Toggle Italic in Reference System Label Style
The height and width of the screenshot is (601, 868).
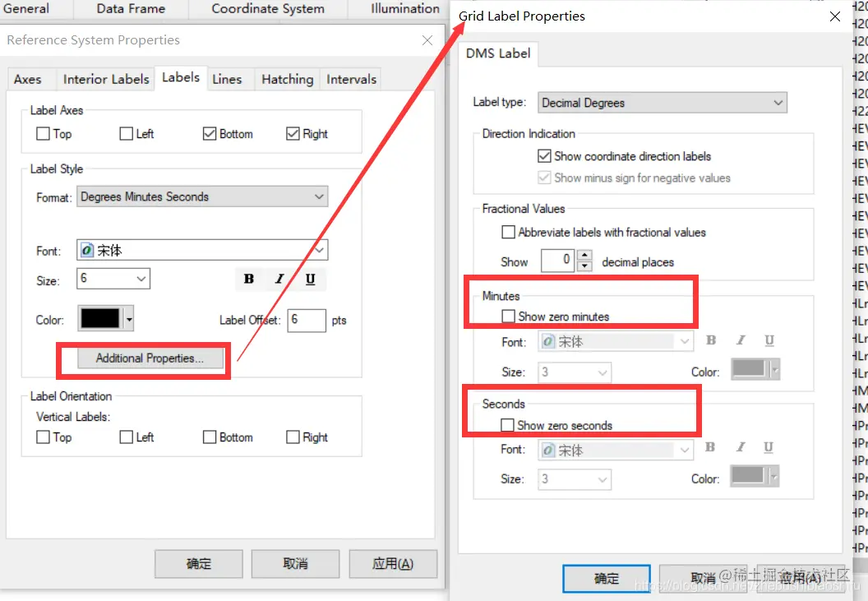(x=279, y=279)
